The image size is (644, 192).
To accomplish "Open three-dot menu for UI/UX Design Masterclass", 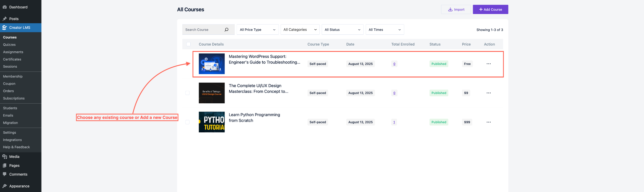I will [488, 93].
